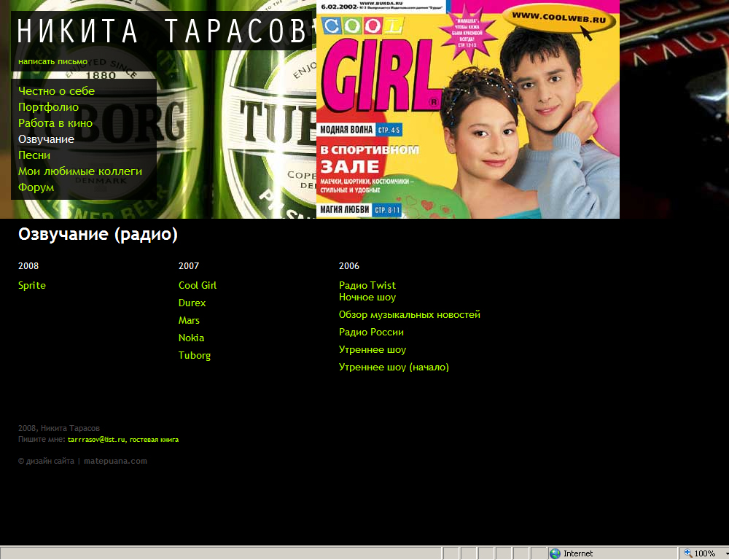Navigate to the Песни page
The height and width of the screenshot is (560, 729).
pyautogui.click(x=34, y=155)
